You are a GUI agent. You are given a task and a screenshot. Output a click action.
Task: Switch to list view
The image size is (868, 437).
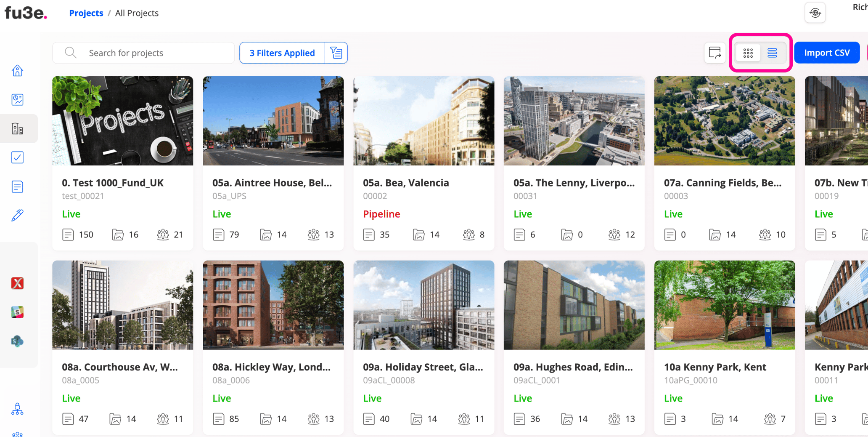pyautogui.click(x=772, y=53)
